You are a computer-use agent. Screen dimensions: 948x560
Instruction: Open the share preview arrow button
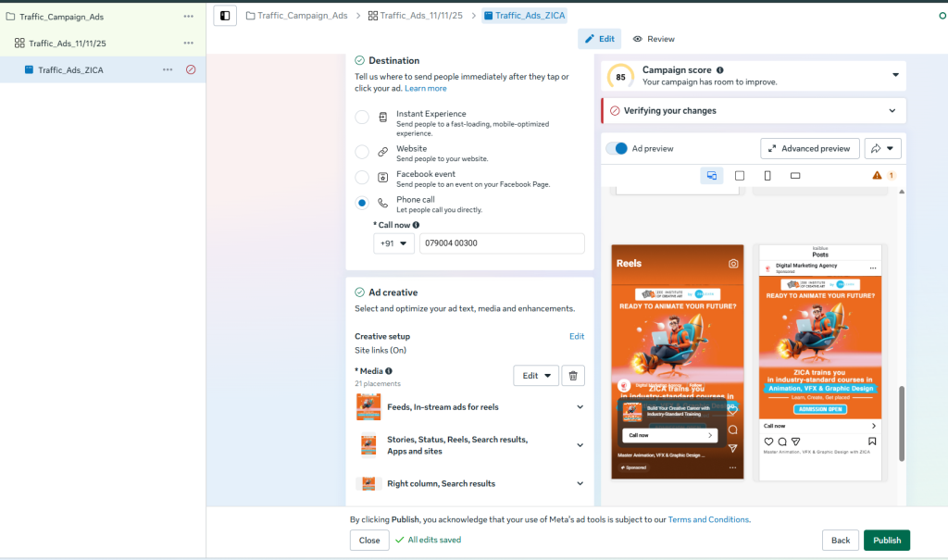tap(882, 148)
